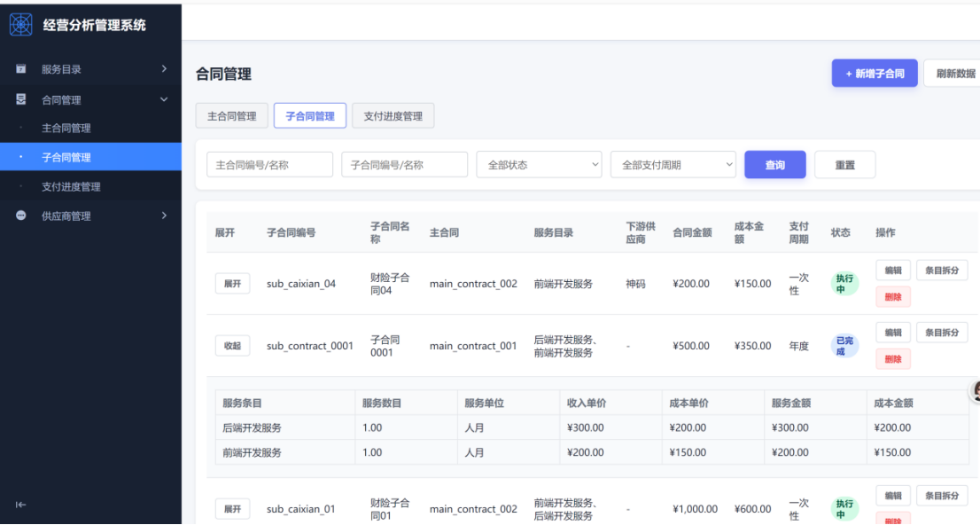
Task: Edit the sub_caixian_01 contract
Action: pyautogui.click(x=893, y=496)
